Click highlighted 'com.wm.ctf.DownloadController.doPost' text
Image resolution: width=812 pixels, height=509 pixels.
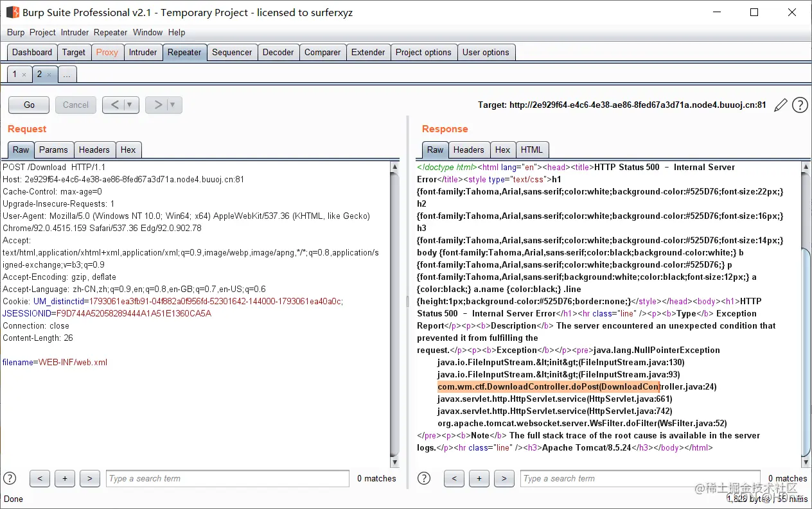point(518,386)
